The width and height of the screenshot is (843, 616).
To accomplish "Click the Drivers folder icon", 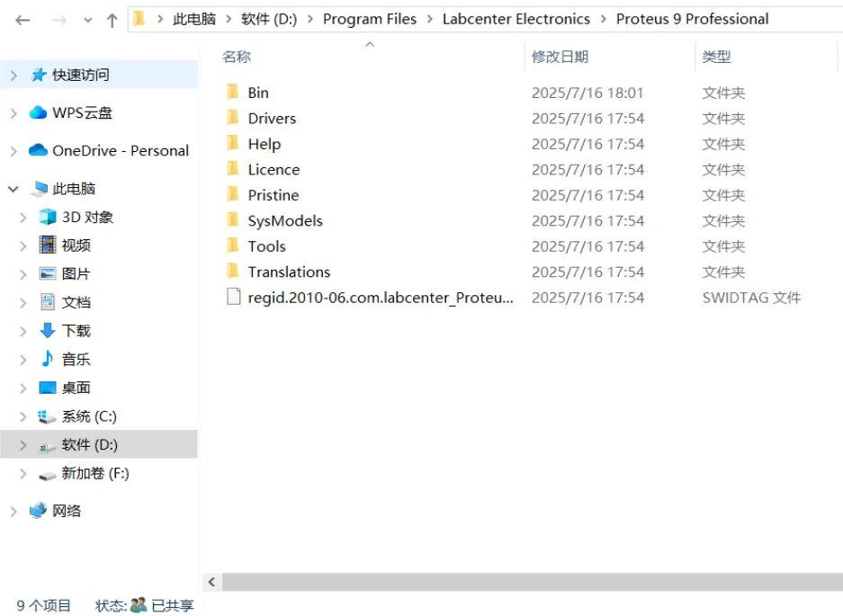I will (x=233, y=118).
